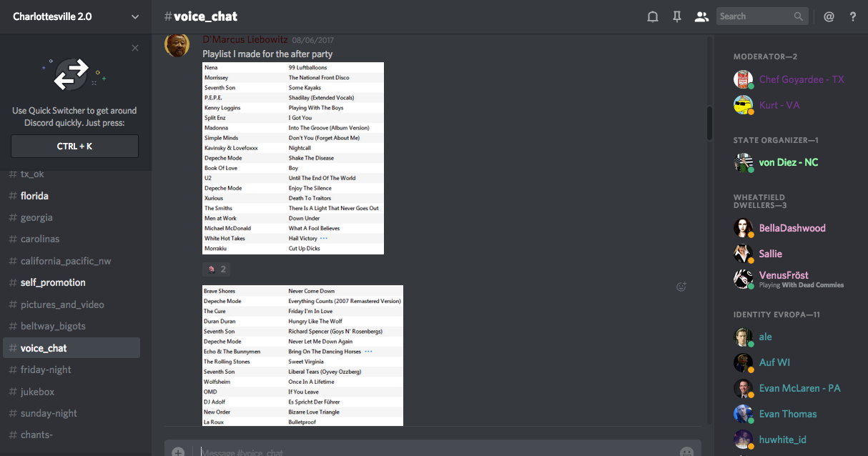This screenshot has height=456, width=868.
Task: Expand the Charlottesville 2.0 server dropdown
Action: point(135,16)
